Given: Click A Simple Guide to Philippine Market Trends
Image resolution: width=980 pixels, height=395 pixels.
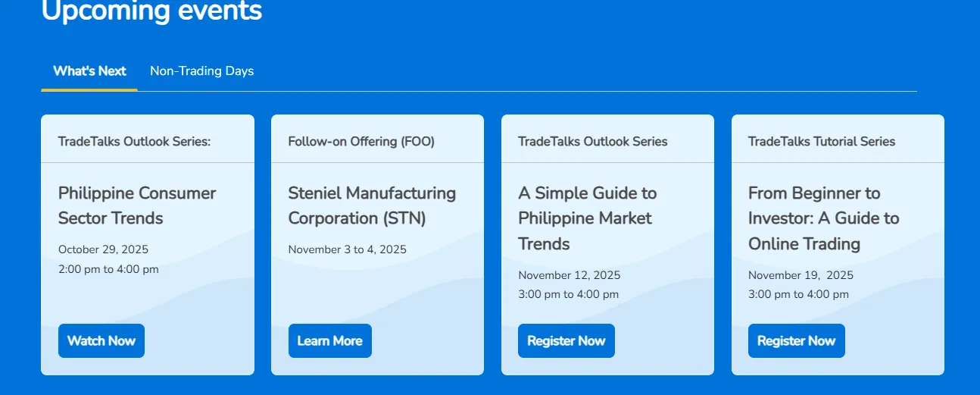Looking at the screenshot, I should [x=587, y=218].
